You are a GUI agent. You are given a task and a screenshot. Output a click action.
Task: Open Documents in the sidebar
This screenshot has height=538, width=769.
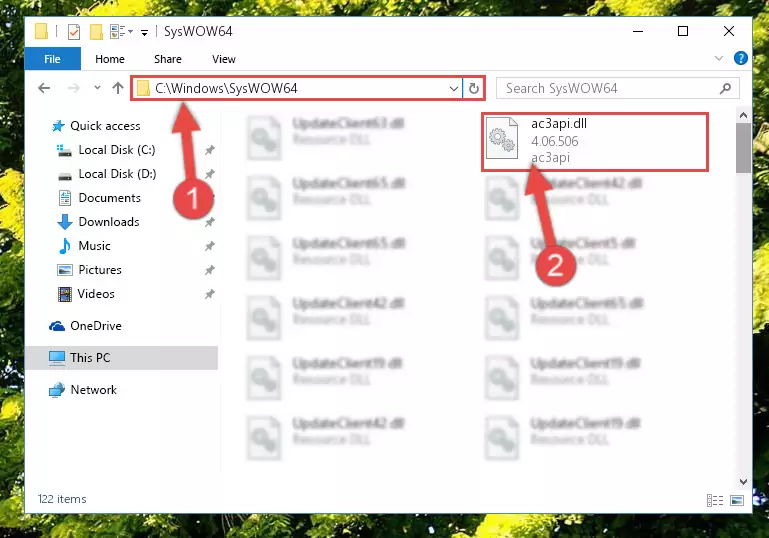[x=110, y=198]
